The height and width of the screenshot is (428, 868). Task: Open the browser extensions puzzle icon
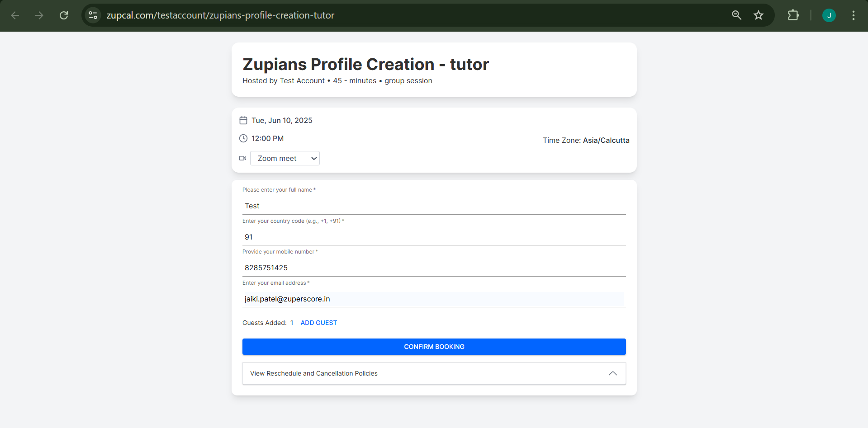793,15
